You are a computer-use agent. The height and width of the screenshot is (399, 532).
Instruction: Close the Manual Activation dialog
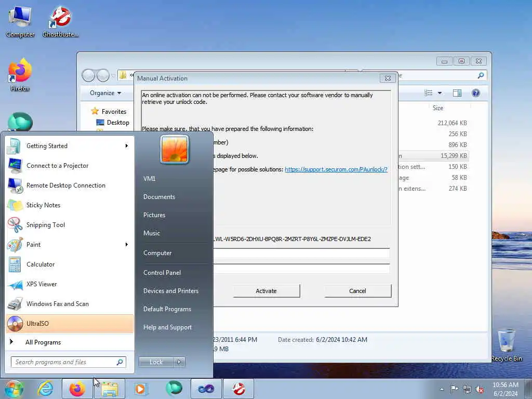[x=388, y=78]
